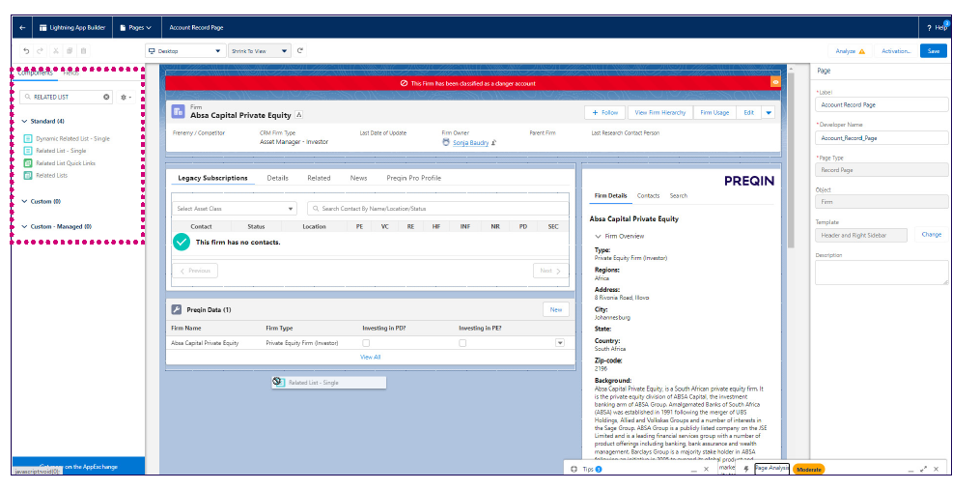980x490 pixels.
Task: Open Help in the top bar
Action: point(938,27)
